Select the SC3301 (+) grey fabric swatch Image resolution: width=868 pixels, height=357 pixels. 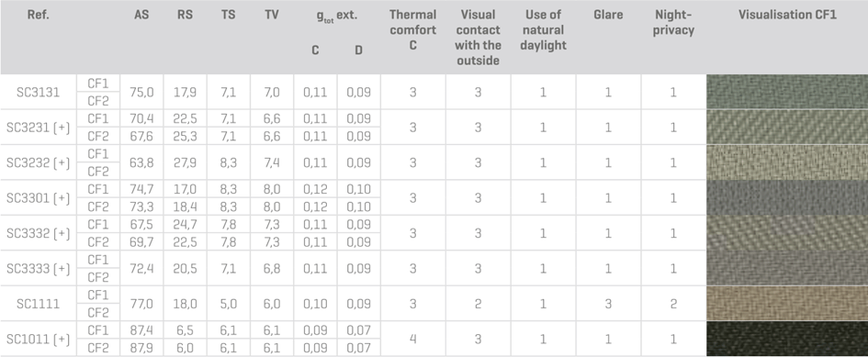(x=787, y=197)
